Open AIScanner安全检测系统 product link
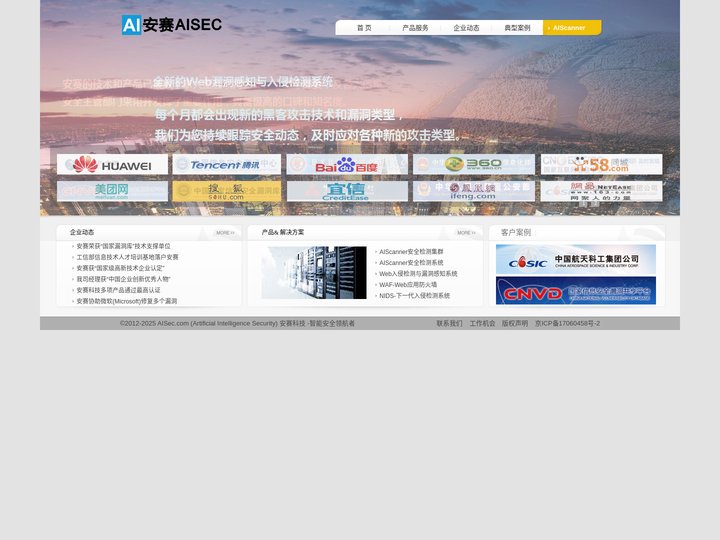Viewport: 720px width, 540px height. (411, 263)
